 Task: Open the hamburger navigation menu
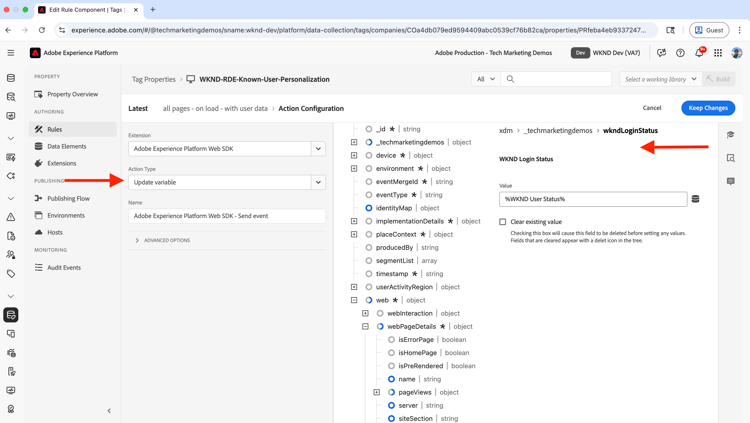tap(11, 53)
